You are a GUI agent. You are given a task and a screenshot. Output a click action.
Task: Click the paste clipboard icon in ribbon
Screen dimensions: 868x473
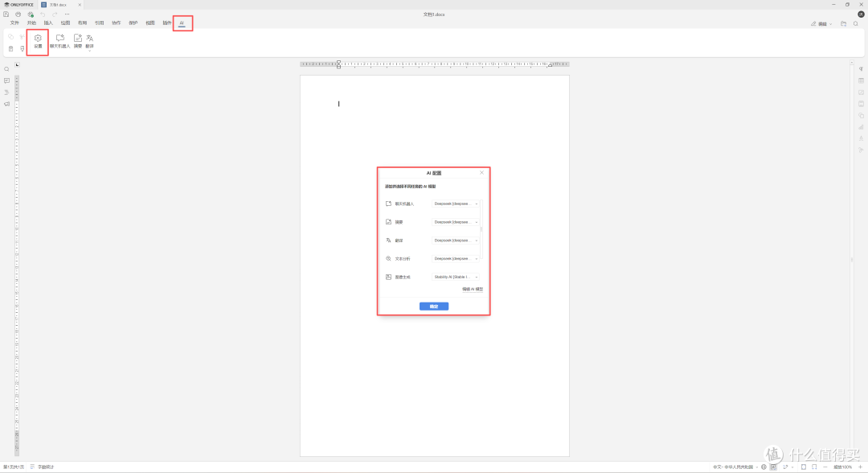[10, 49]
